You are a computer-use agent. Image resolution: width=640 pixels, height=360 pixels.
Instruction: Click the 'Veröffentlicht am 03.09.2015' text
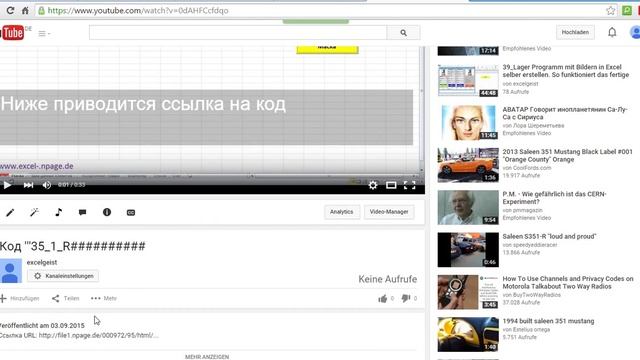[42, 326]
